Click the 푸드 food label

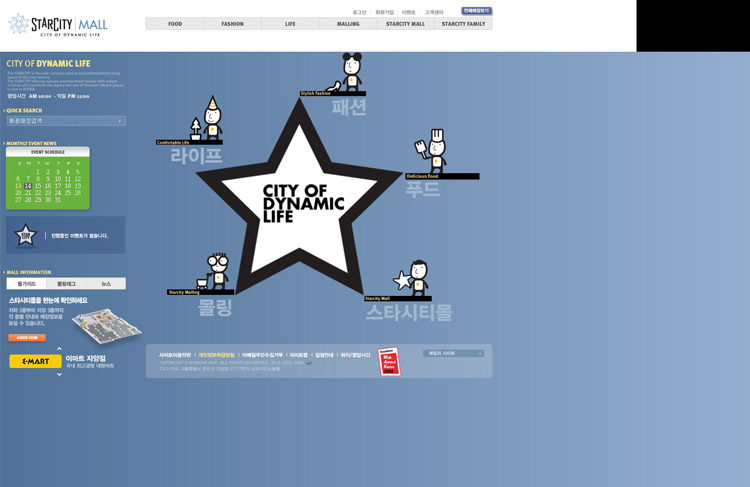tap(422, 189)
